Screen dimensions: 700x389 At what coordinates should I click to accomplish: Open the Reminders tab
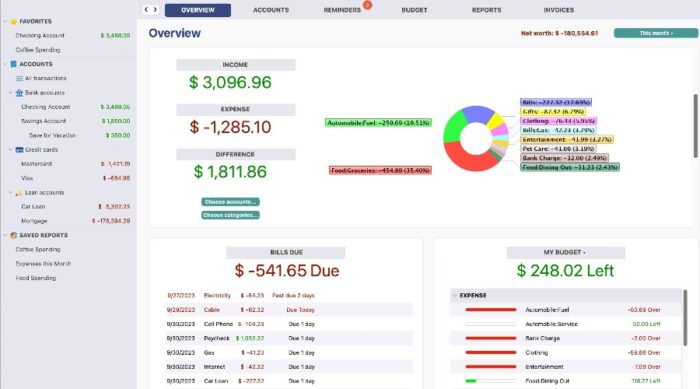pos(342,10)
